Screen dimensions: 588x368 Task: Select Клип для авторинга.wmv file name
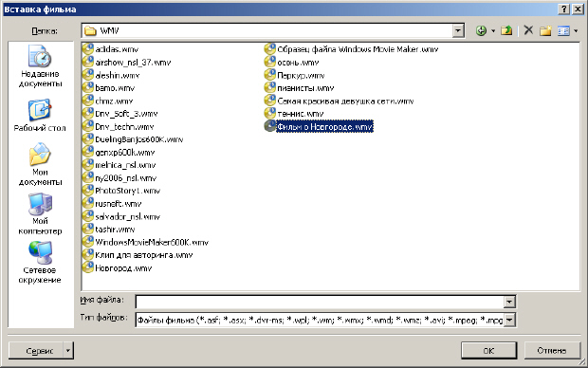143,255
